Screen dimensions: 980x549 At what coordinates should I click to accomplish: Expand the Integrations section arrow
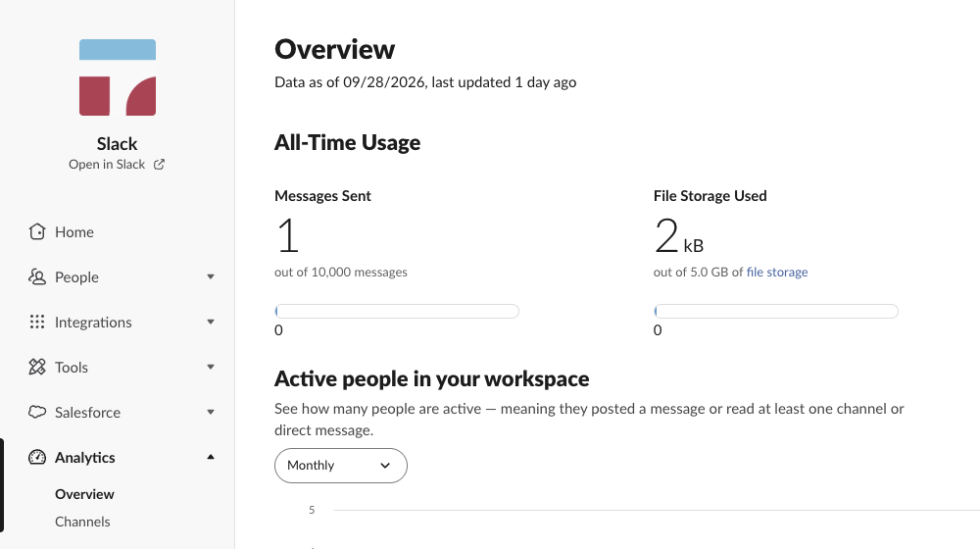[x=211, y=322]
